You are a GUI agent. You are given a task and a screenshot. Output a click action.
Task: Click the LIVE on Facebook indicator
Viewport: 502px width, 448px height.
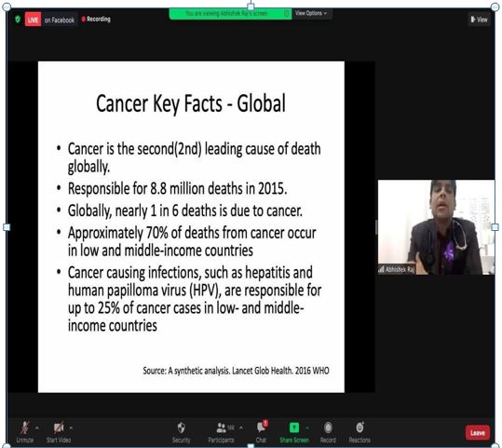pyautogui.click(x=50, y=20)
